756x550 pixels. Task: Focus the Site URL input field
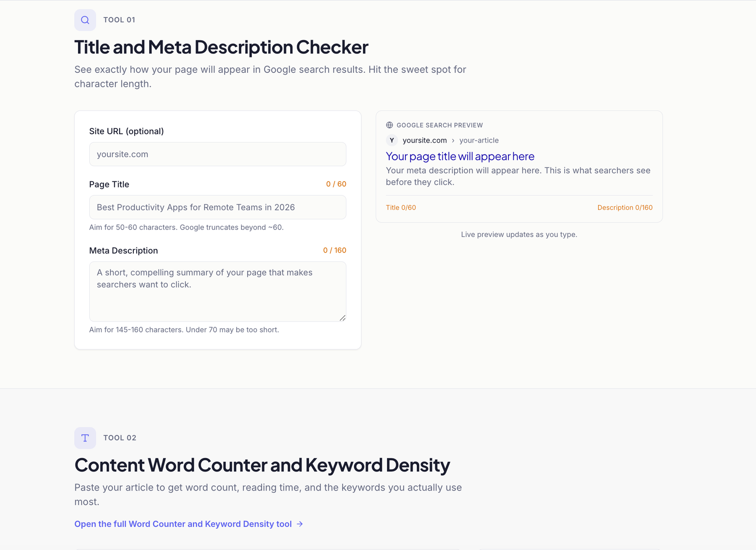(x=217, y=154)
